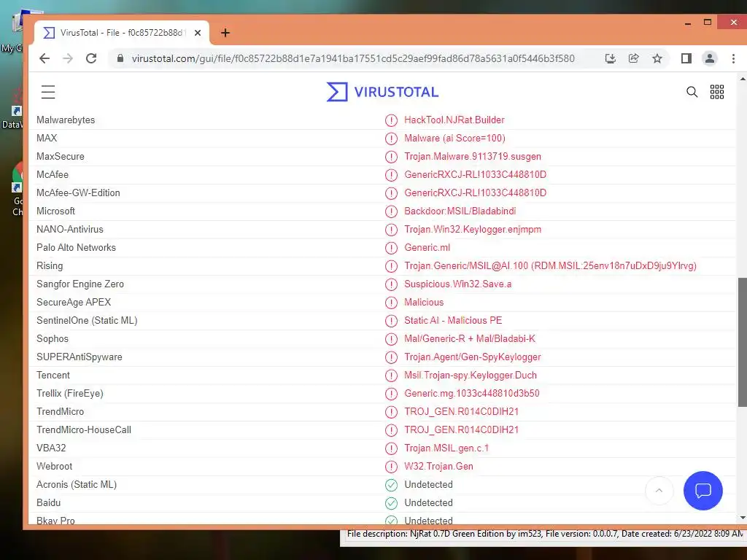Toggle the browser side panel
This screenshot has height=560, width=747.
click(x=686, y=58)
